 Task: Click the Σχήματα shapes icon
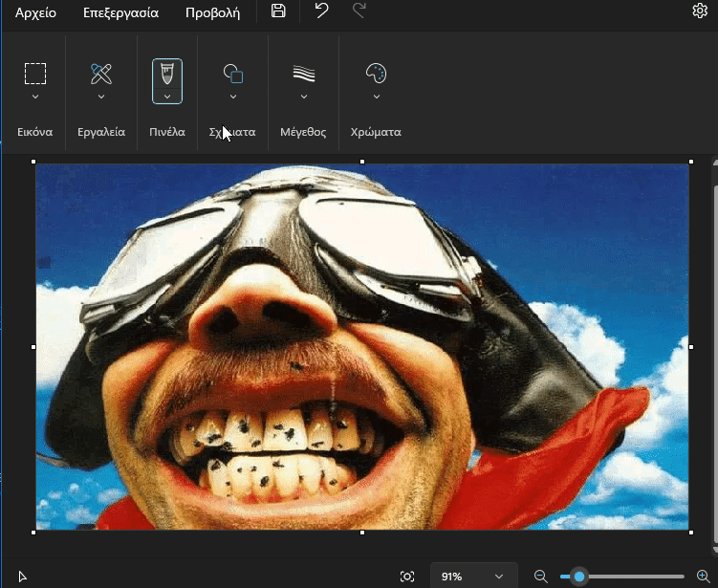pos(233,74)
